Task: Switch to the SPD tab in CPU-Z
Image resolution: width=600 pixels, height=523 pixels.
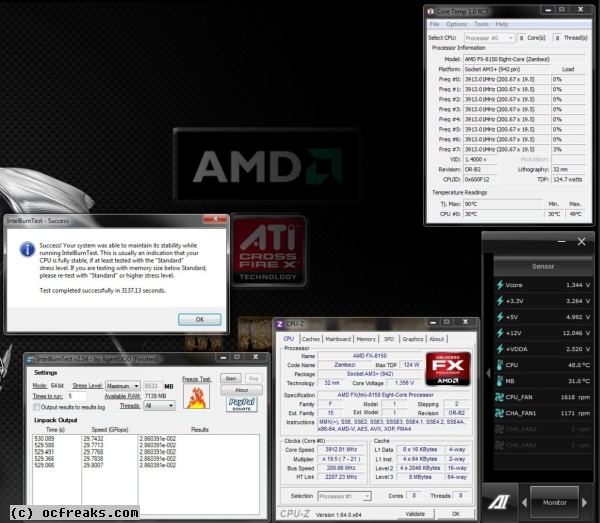Action: [x=389, y=339]
